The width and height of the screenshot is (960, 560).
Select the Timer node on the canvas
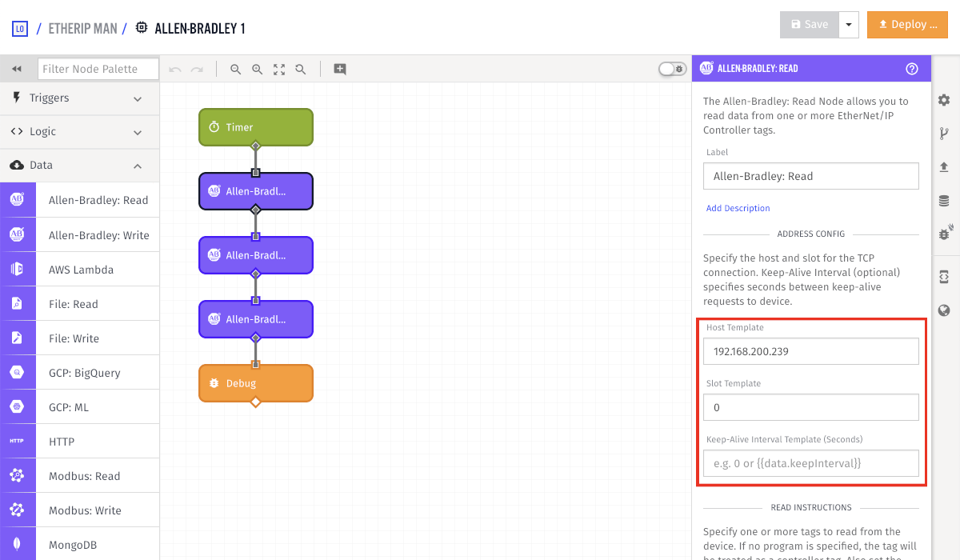point(256,127)
